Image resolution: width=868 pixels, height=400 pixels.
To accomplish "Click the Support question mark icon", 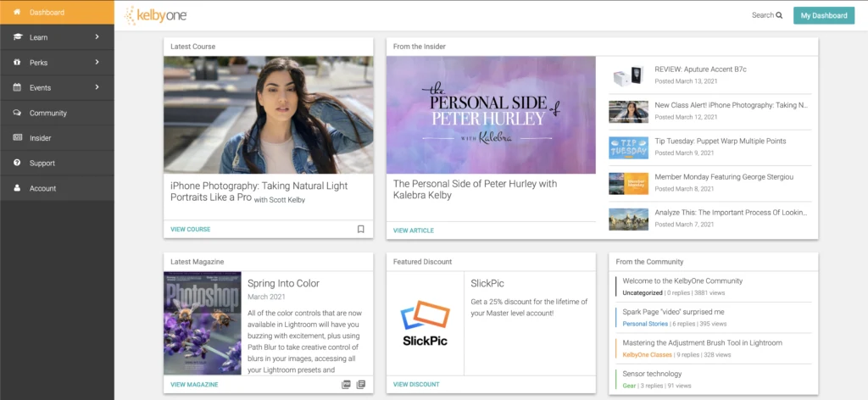I will click(x=17, y=163).
